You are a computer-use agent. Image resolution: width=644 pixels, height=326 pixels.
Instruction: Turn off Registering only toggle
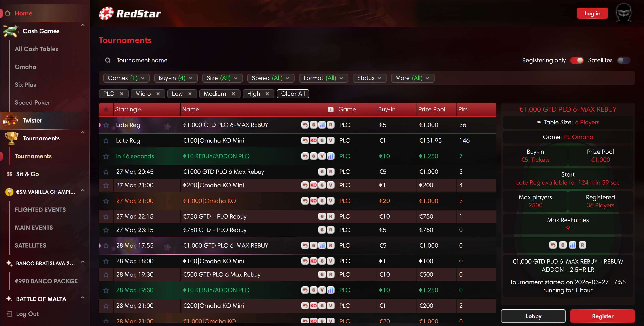[576, 60]
